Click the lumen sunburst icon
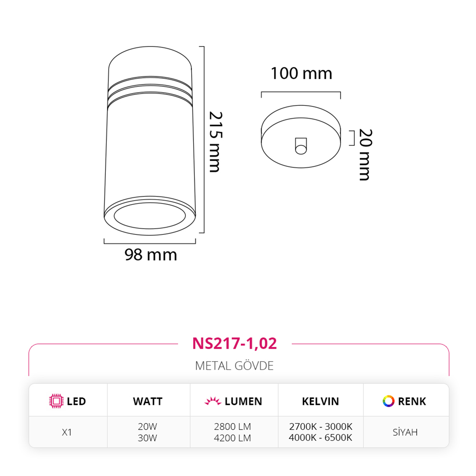Viewport: 476px width, 476px height. click(x=213, y=401)
